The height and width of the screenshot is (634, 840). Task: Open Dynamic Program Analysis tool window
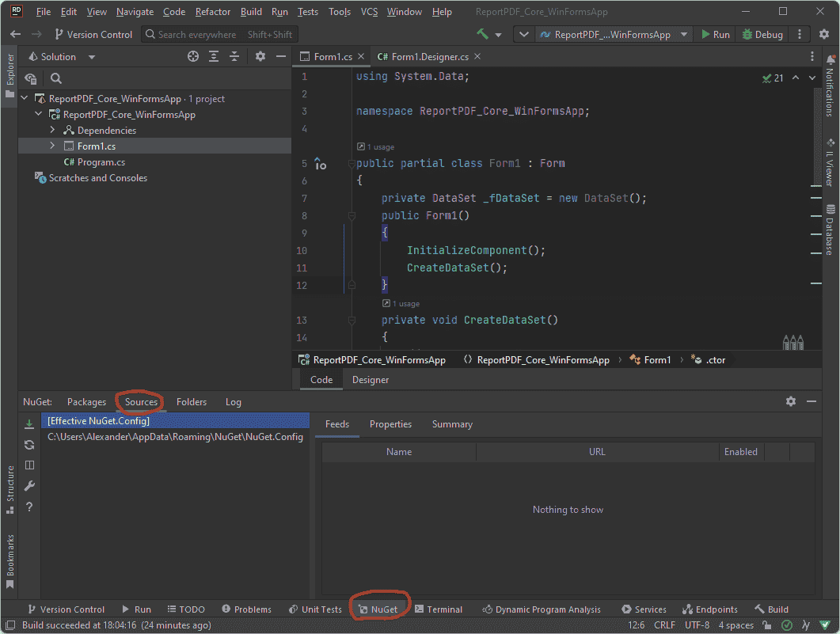point(541,609)
